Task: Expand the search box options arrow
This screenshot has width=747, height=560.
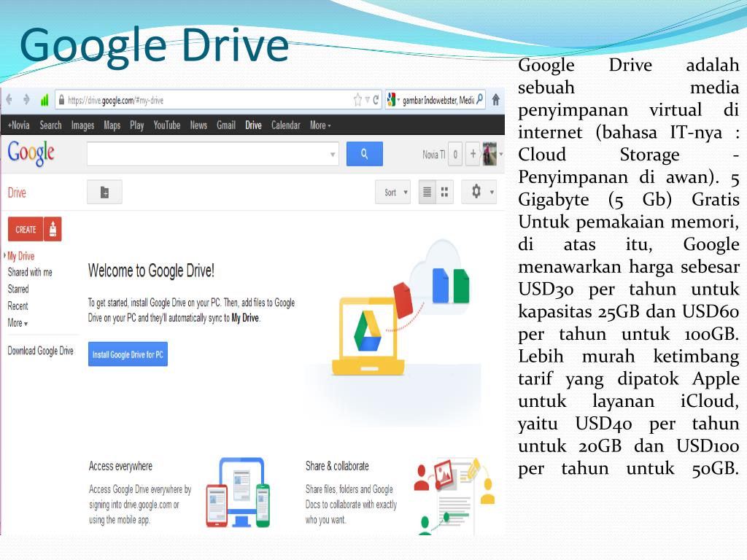Action: click(x=333, y=155)
